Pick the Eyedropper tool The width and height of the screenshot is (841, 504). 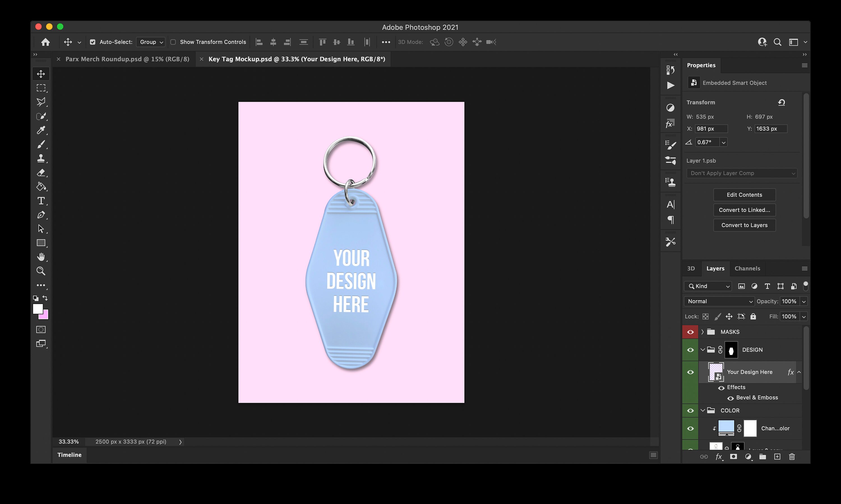[41, 130]
